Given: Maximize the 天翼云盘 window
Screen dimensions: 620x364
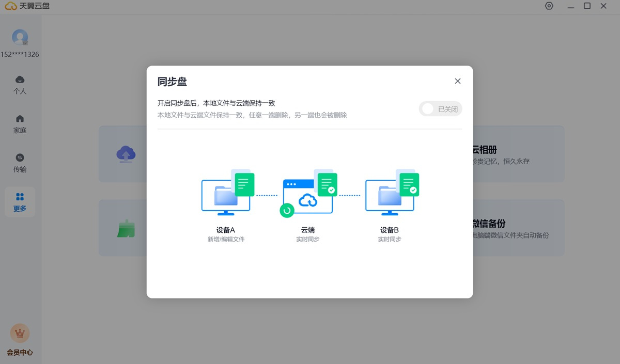Looking at the screenshot, I should click(587, 6).
